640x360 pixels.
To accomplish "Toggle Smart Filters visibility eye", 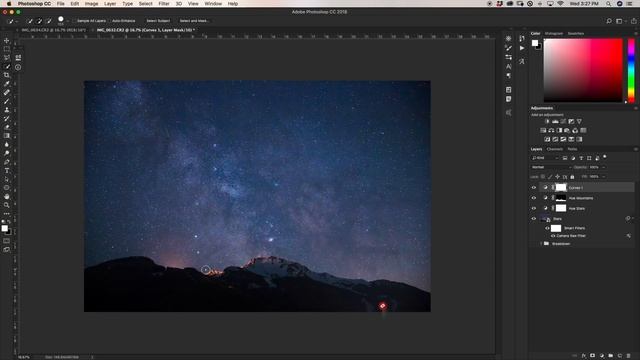I will tap(547, 228).
